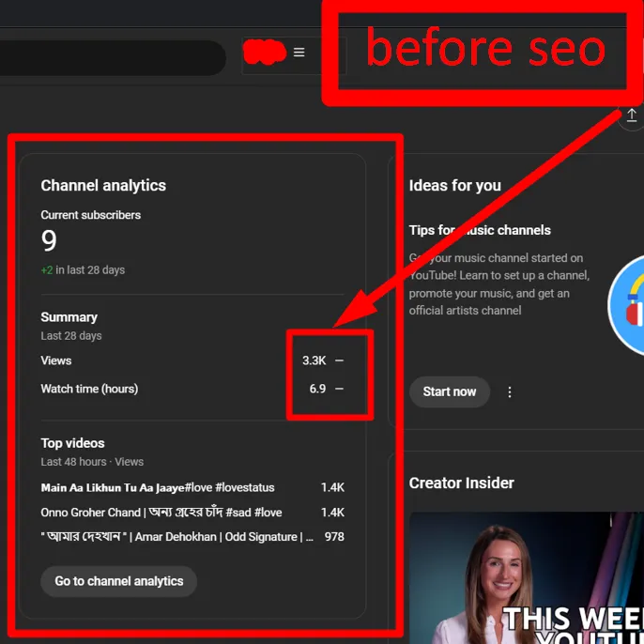Screen dimensions: 644x644
Task: Click the 'Tips for music channels' title
Action: click(x=480, y=230)
